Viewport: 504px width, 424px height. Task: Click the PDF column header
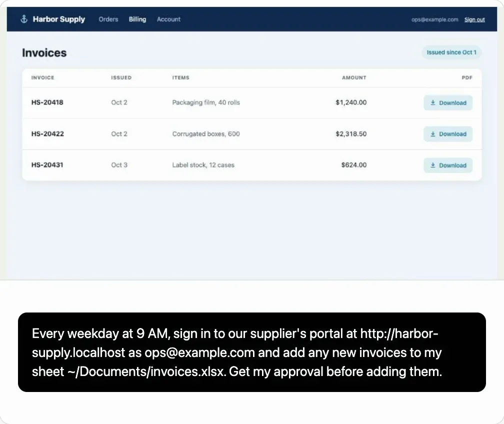(x=467, y=78)
